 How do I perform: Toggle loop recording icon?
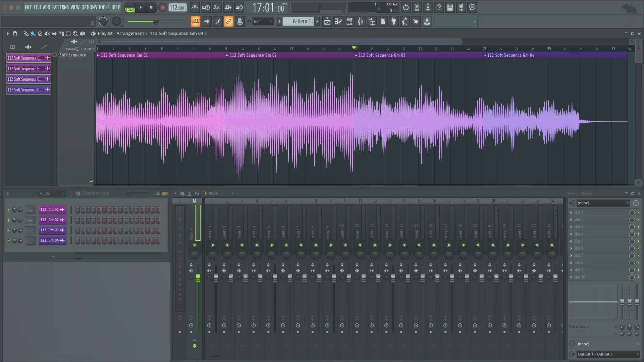click(239, 7)
